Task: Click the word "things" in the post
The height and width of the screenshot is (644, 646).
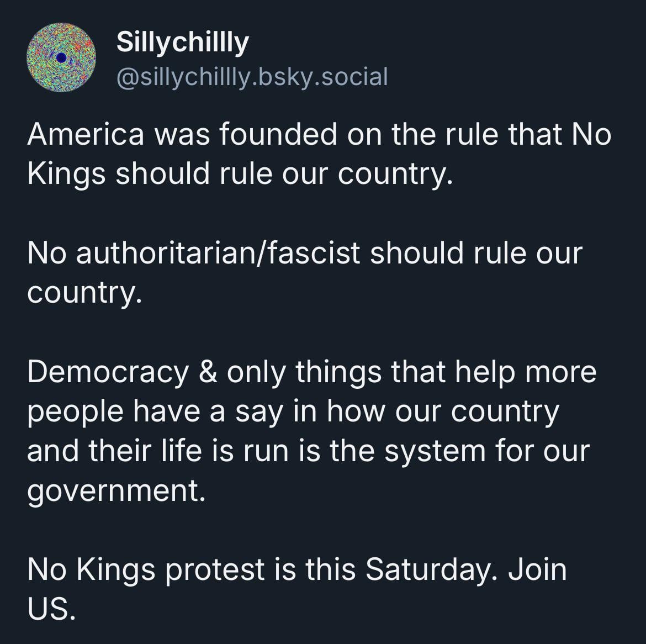Action: tap(338, 372)
